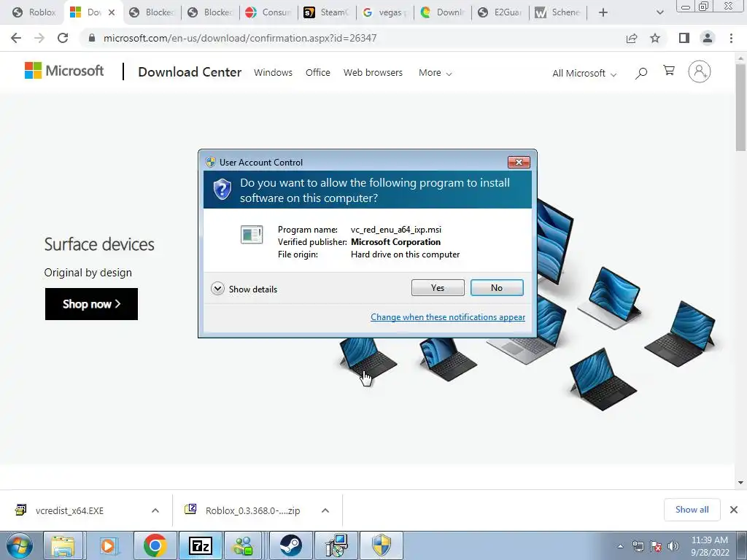This screenshot has width=747, height=560.
Task: Switch to the Roblox tab
Action: click(x=34, y=12)
